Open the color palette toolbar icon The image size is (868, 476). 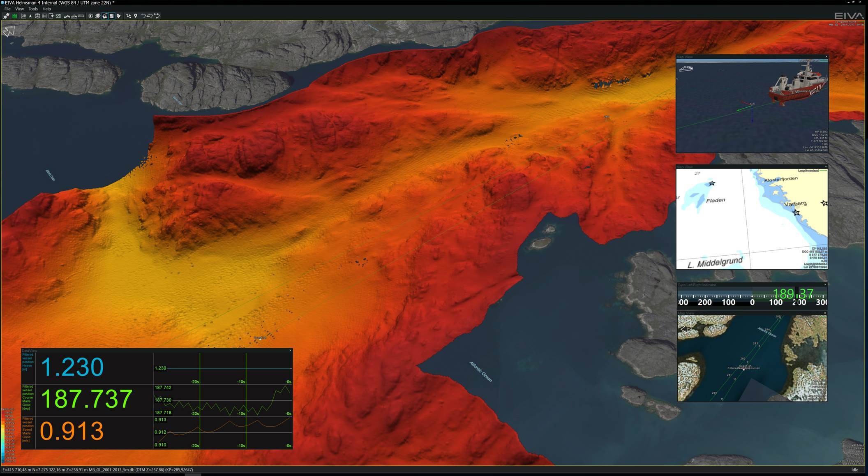click(x=98, y=16)
